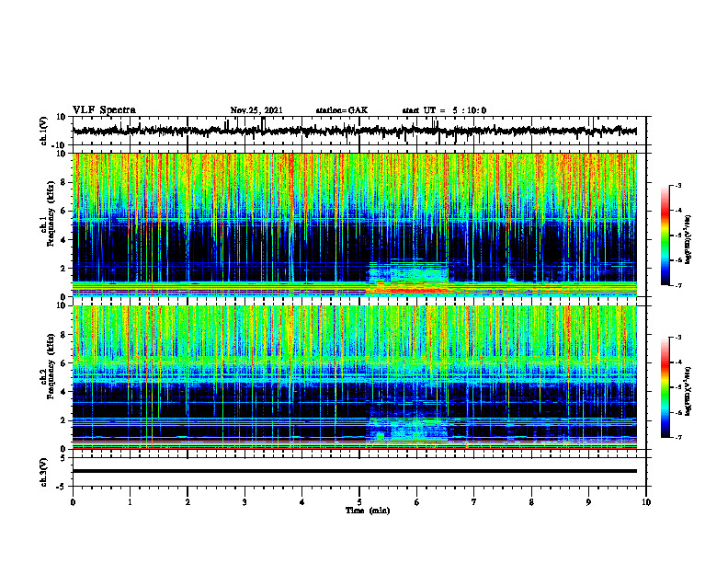Image resolution: width=728 pixels, height=563 pixels.
Task: Click the "4" label on the time axis
Action: pos(302,502)
